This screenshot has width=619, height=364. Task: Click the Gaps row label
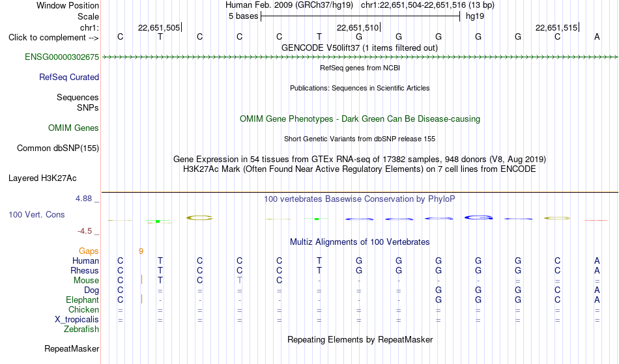coord(89,251)
